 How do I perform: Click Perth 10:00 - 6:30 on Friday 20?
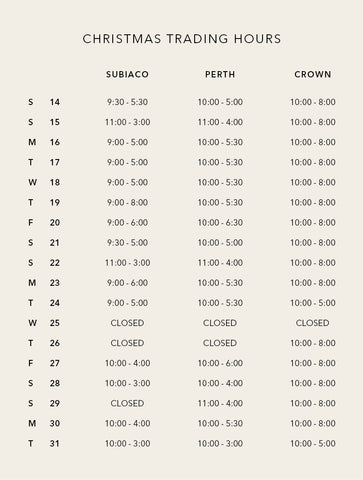coord(220,223)
